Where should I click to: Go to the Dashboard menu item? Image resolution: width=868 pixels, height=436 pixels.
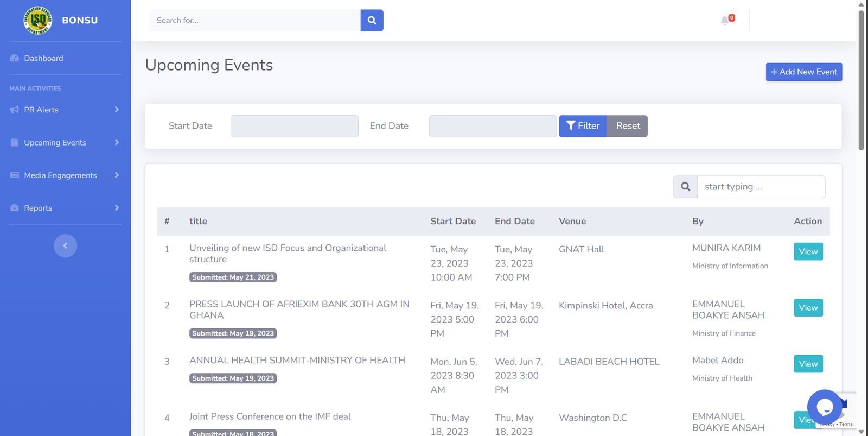click(x=43, y=58)
